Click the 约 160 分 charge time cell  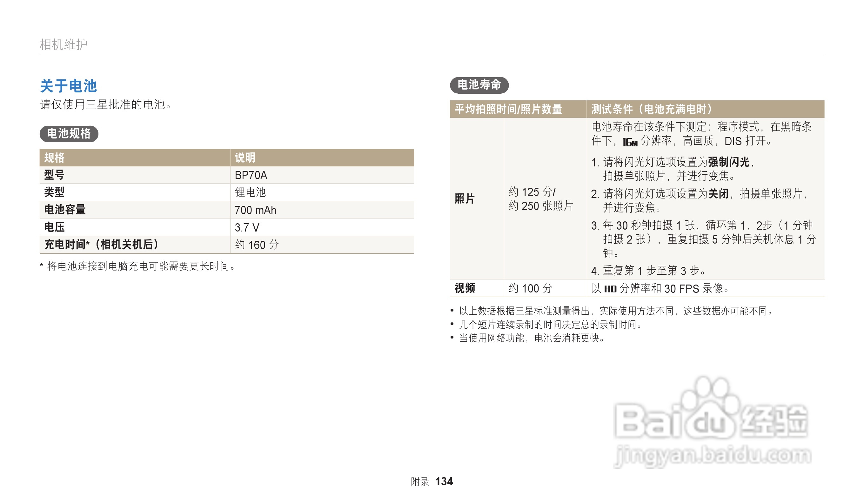coord(257,245)
